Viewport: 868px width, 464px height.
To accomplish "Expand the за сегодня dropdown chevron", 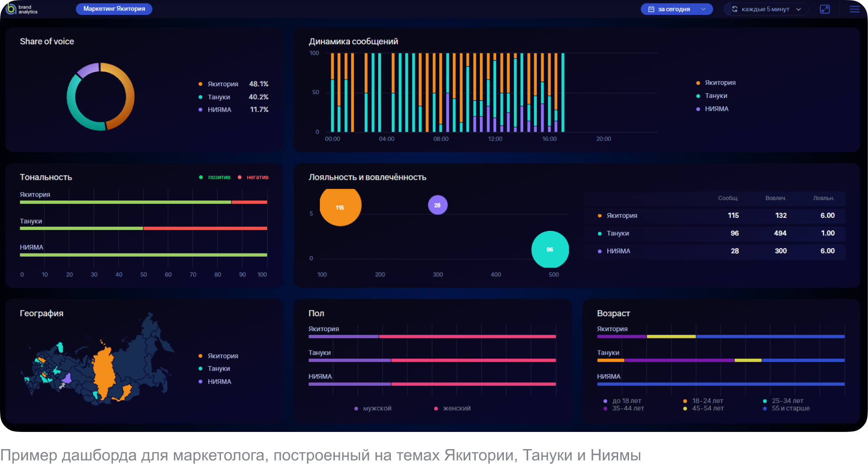I will [703, 9].
